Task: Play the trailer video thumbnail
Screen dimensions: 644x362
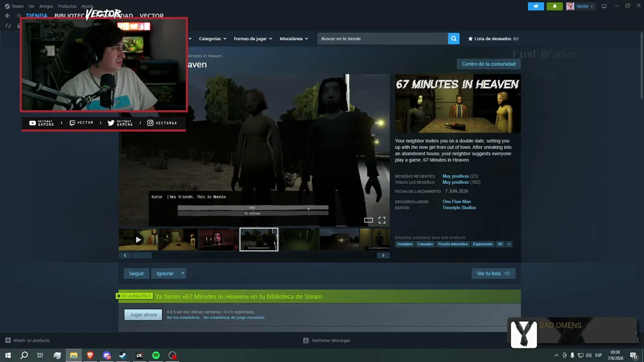Action: (x=138, y=240)
